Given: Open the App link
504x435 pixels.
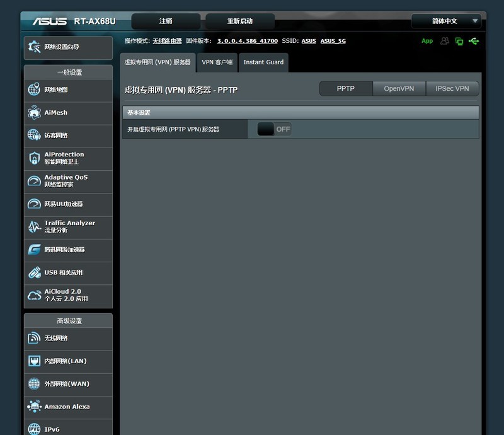Looking at the screenshot, I should click(427, 41).
